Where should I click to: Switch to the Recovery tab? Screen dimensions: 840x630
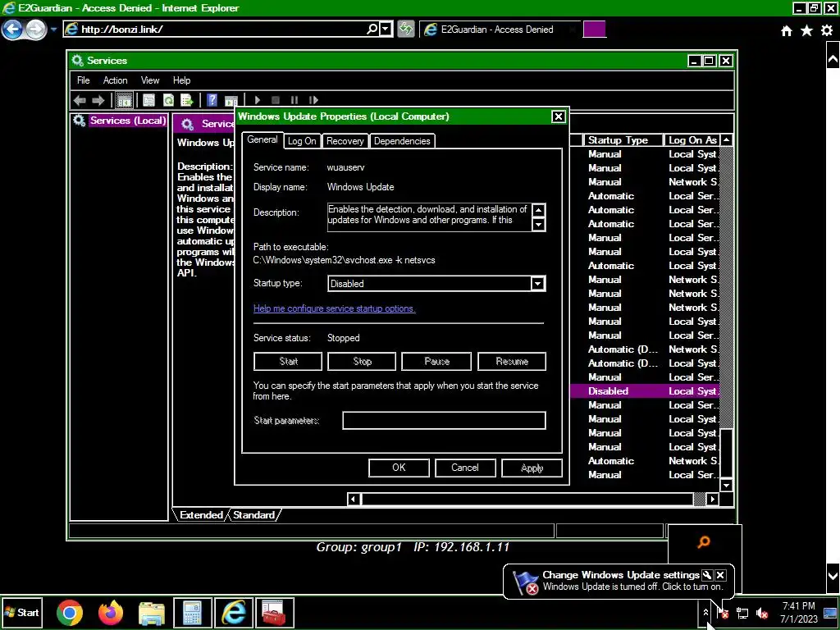[x=345, y=141]
